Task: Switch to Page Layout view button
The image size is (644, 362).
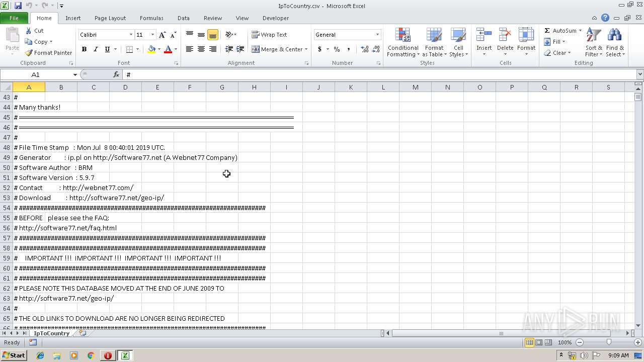Action: (539, 342)
